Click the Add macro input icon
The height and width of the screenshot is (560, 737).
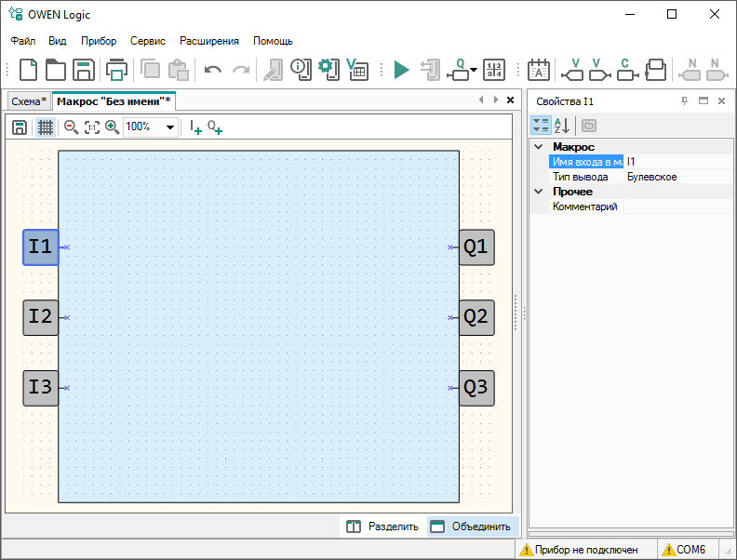195,127
